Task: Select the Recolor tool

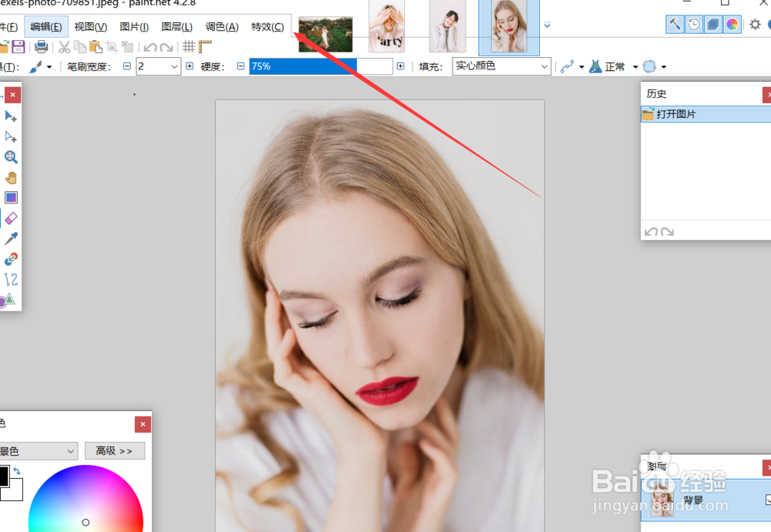Action: [11, 259]
